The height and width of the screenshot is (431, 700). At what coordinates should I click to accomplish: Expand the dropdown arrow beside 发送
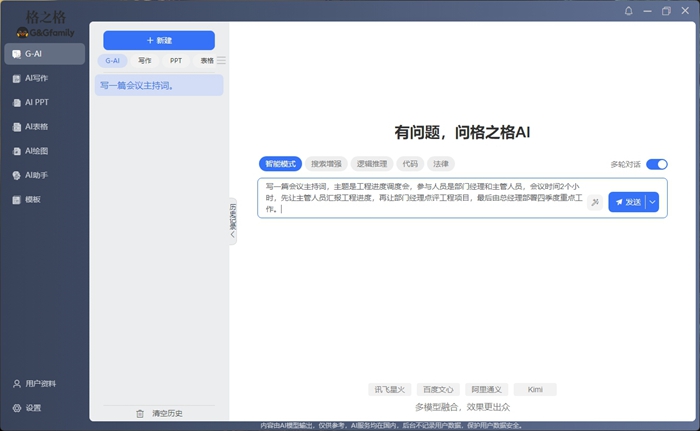pos(654,202)
